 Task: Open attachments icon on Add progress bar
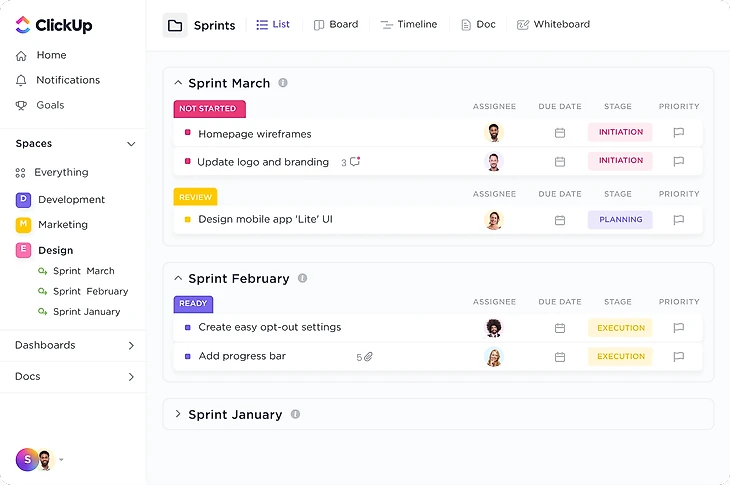pyautogui.click(x=368, y=357)
